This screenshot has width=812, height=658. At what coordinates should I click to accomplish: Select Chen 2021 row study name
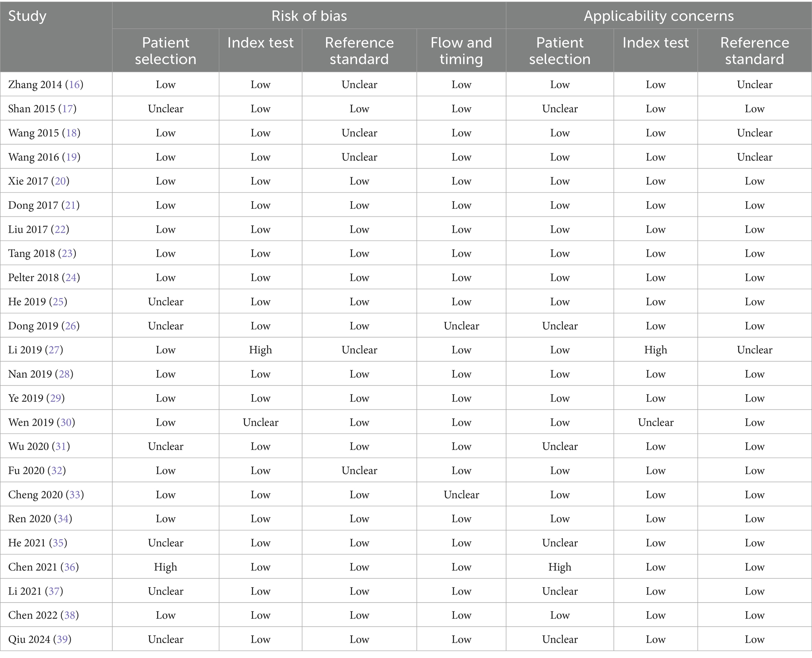tap(33, 567)
